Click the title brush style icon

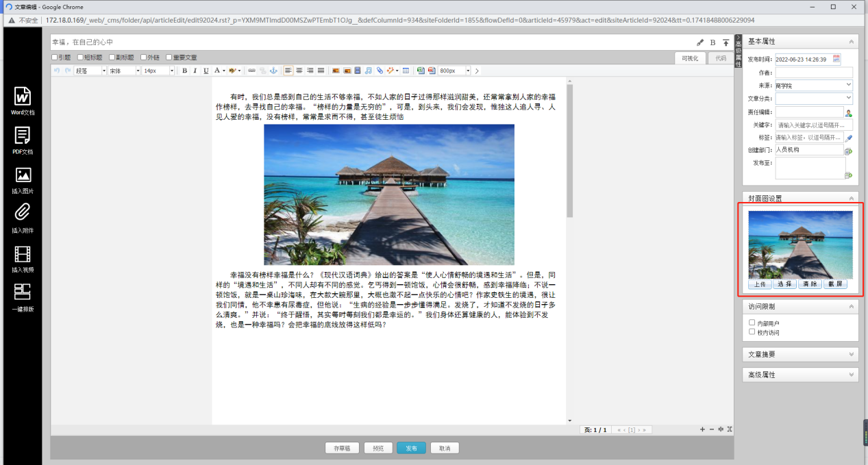point(700,42)
